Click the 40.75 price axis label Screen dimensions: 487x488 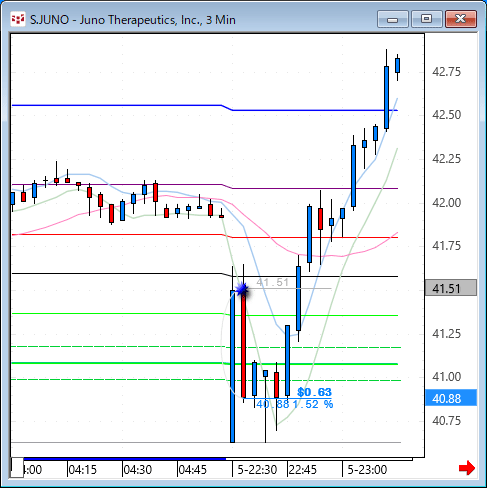pos(446,421)
